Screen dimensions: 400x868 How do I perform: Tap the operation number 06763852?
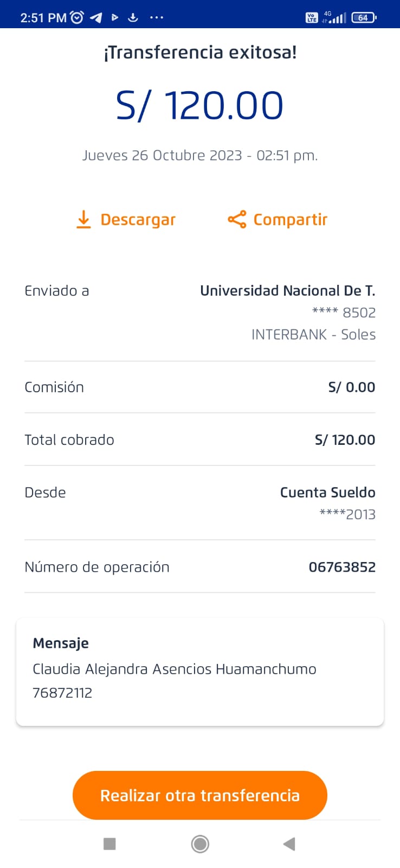(342, 567)
